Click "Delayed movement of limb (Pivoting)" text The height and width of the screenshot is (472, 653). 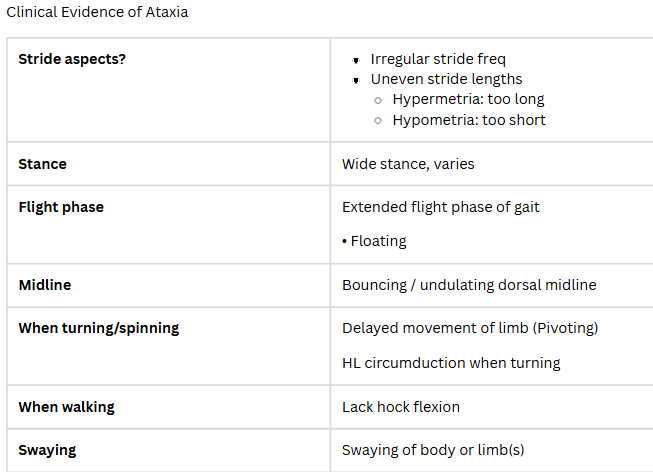[x=470, y=328]
